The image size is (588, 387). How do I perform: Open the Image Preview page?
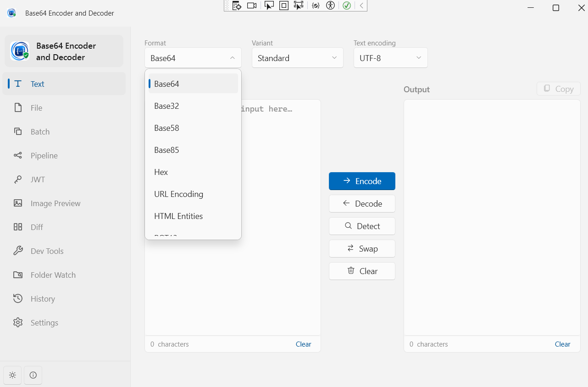(x=64, y=203)
